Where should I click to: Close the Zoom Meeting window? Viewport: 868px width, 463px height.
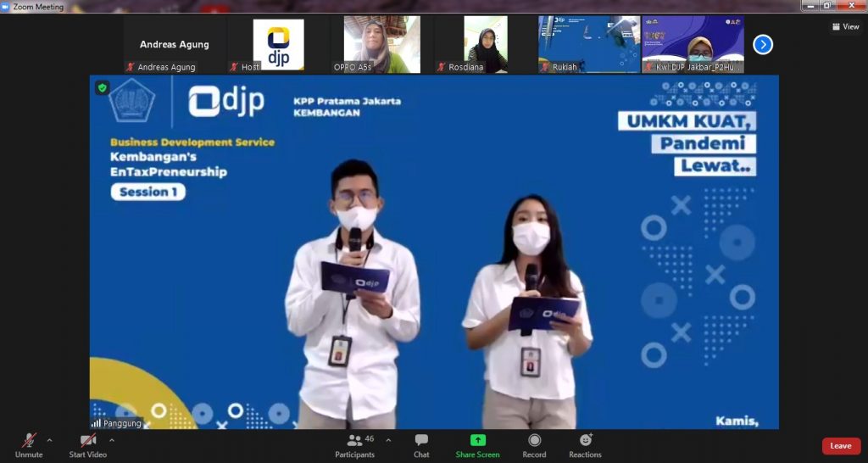coord(851,5)
